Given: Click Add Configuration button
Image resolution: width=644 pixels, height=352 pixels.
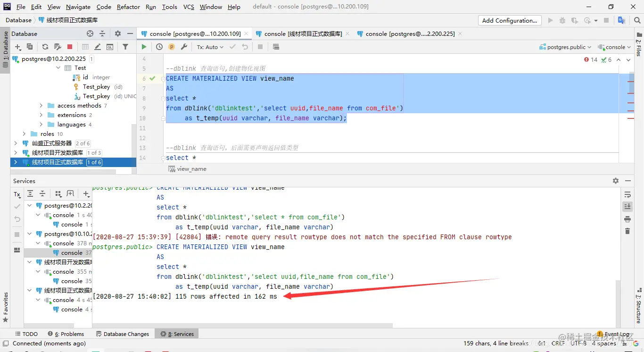Looking at the screenshot, I should coord(510,20).
